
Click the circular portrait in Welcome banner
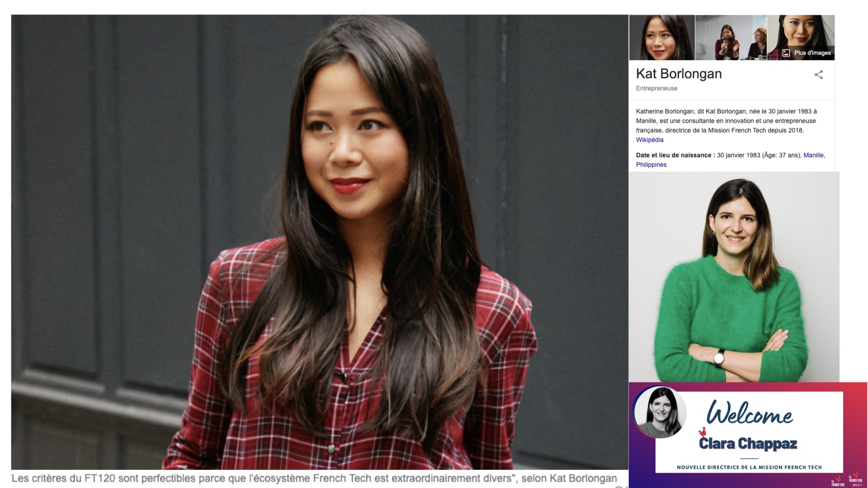tap(660, 413)
